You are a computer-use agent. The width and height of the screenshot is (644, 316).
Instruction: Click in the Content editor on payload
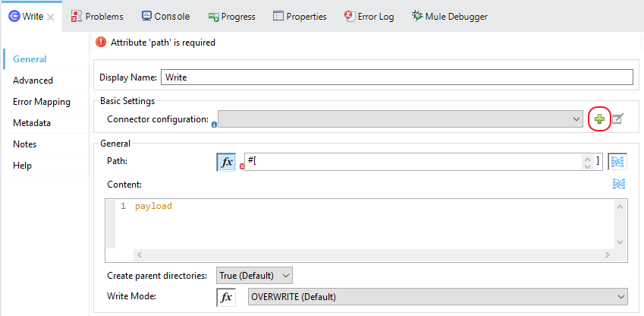pyautogui.click(x=153, y=206)
